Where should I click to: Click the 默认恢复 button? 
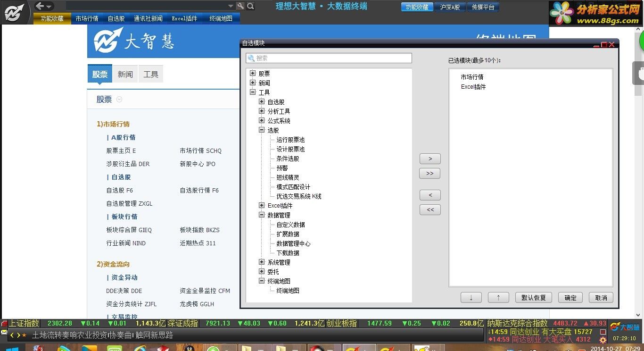pyautogui.click(x=534, y=298)
